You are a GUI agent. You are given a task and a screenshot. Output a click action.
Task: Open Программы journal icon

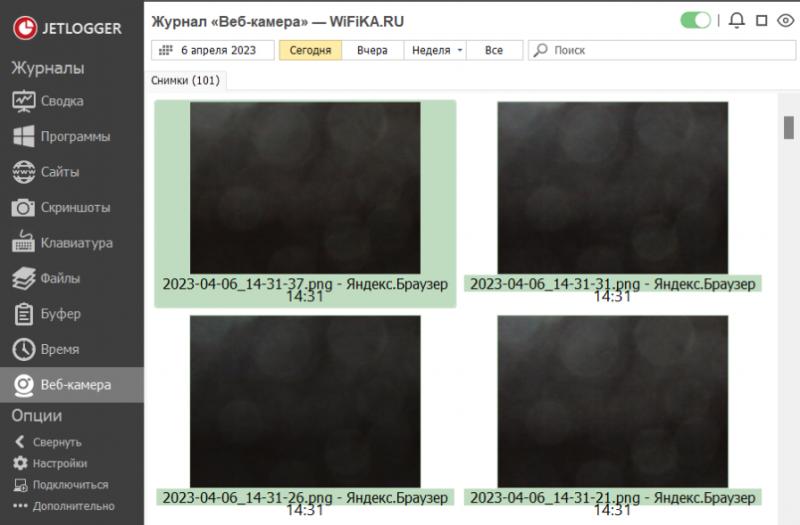point(24,137)
